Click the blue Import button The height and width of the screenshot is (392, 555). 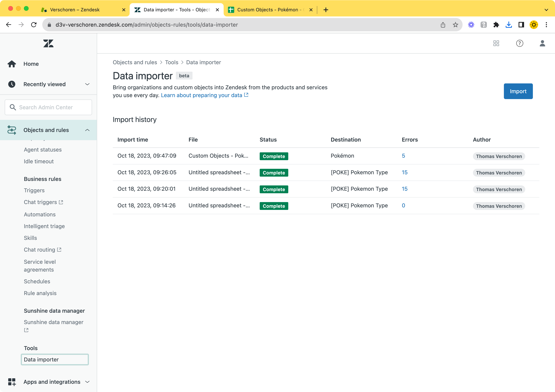[x=518, y=91]
